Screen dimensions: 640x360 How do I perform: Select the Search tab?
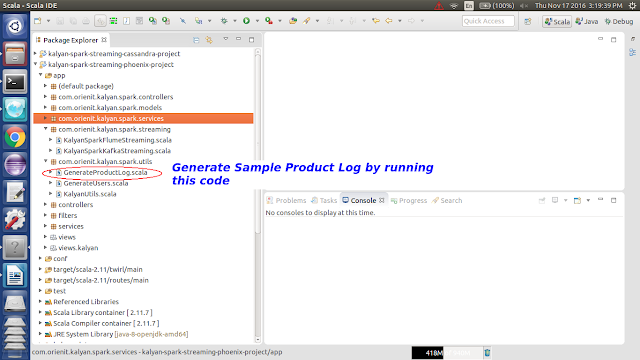pyautogui.click(x=447, y=200)
